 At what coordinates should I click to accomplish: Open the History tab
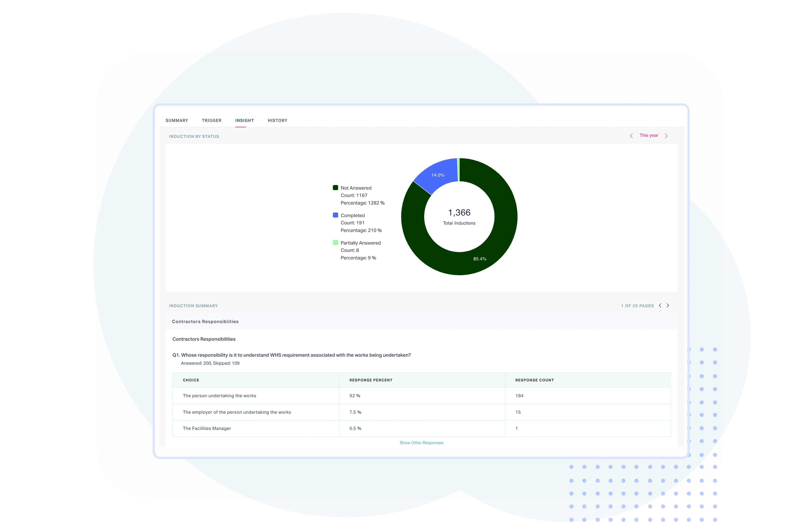pyautogui.click(x=278, y=120)
